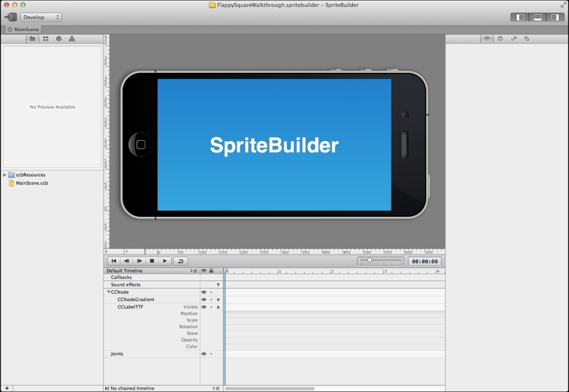Open the item templates icon
Viewport: 569px width, 392px height.
527,39
